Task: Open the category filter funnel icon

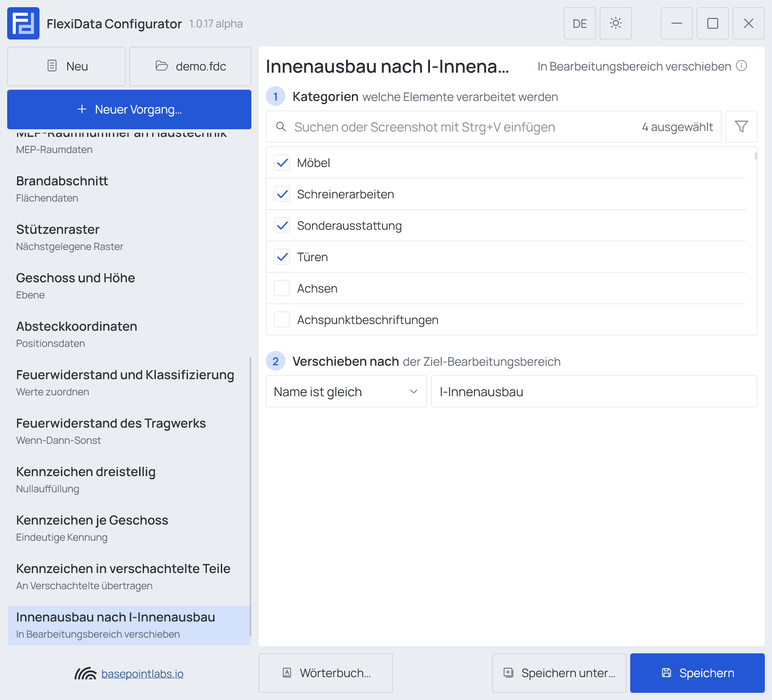Action: click(741, 127)
